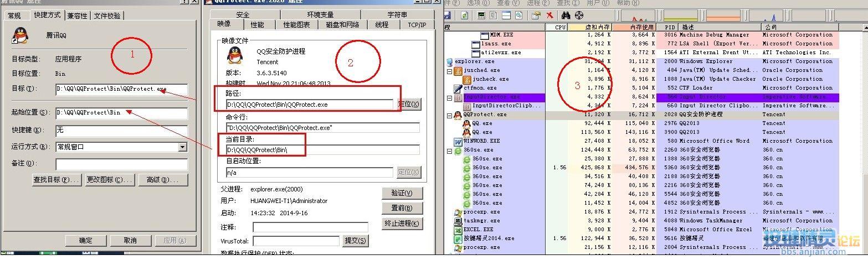Image resolution: width=868 pixels, height=260 pixels.
Task: Open the 磁盘和网络 tab
Action: point(342,25)
